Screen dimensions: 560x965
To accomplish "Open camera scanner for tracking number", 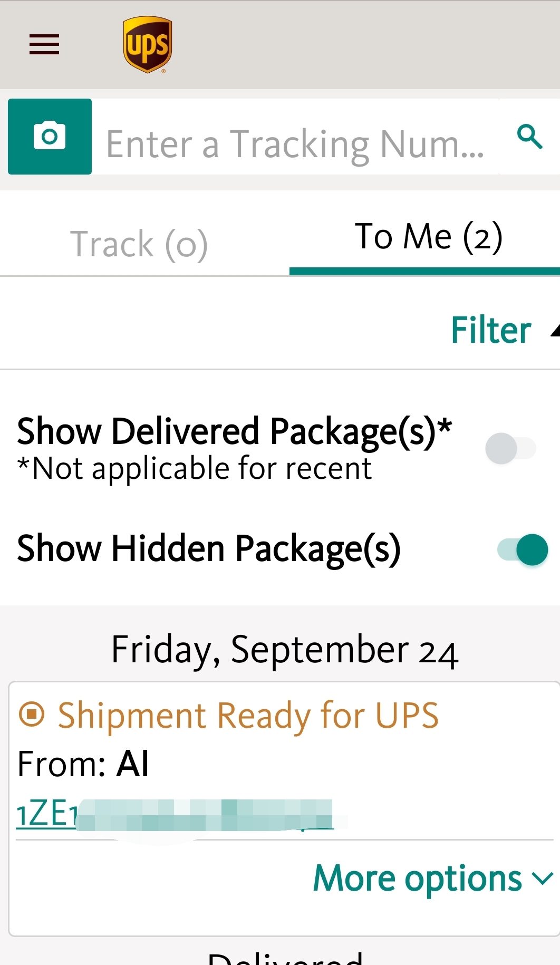I will 50,137.
